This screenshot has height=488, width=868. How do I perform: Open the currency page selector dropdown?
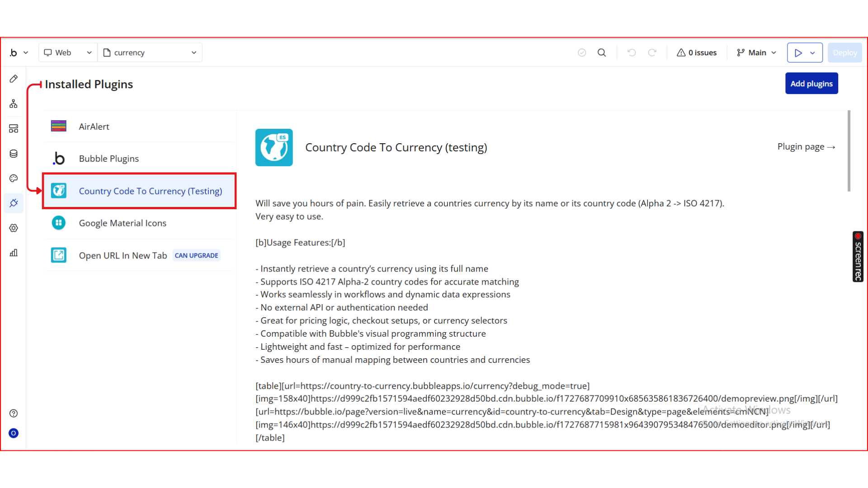(x=150, y=53)
